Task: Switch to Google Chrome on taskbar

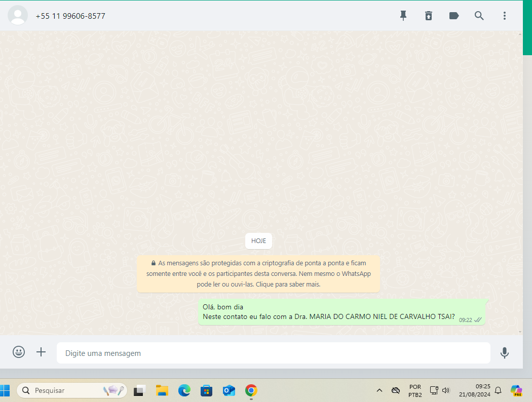Action: [251, 390]
